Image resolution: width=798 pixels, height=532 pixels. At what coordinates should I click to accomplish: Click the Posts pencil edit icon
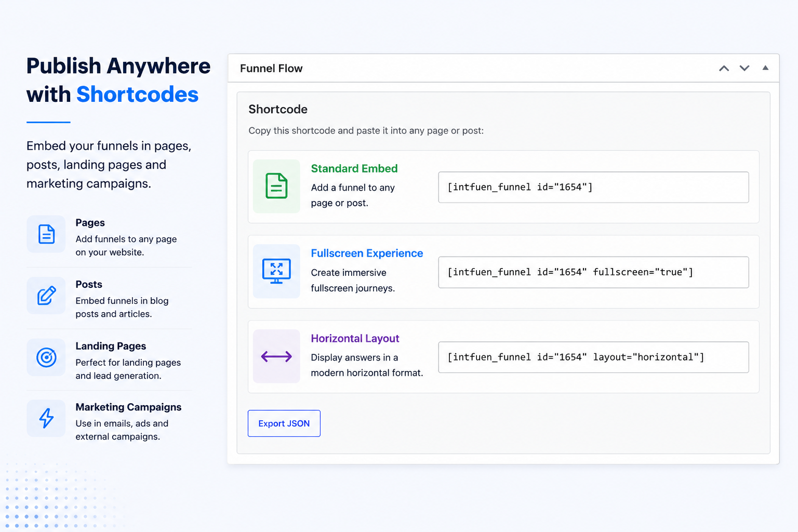pos(46,295)
